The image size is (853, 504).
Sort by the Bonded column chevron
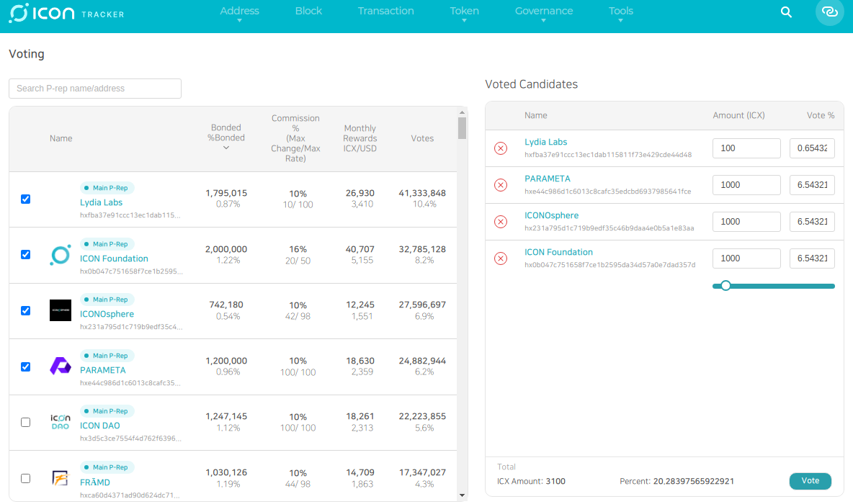click(x=226, y=148)
